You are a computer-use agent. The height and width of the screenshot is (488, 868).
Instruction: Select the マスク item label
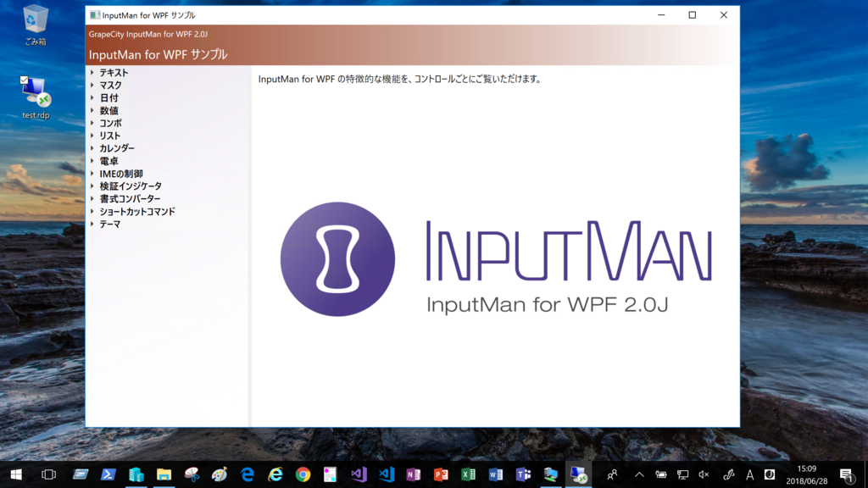click(x=110, y=86)
